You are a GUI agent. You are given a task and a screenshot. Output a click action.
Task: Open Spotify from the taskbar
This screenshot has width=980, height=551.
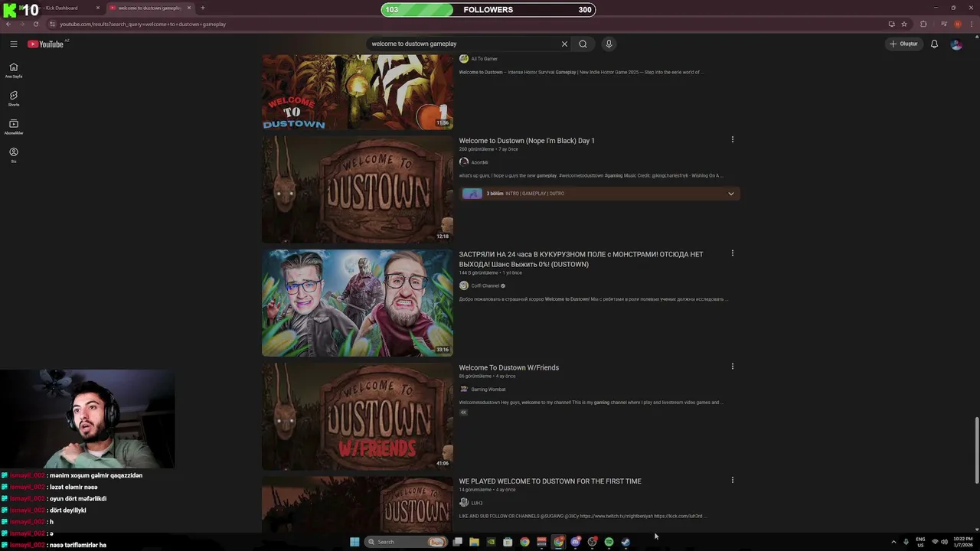pos(609,542)
